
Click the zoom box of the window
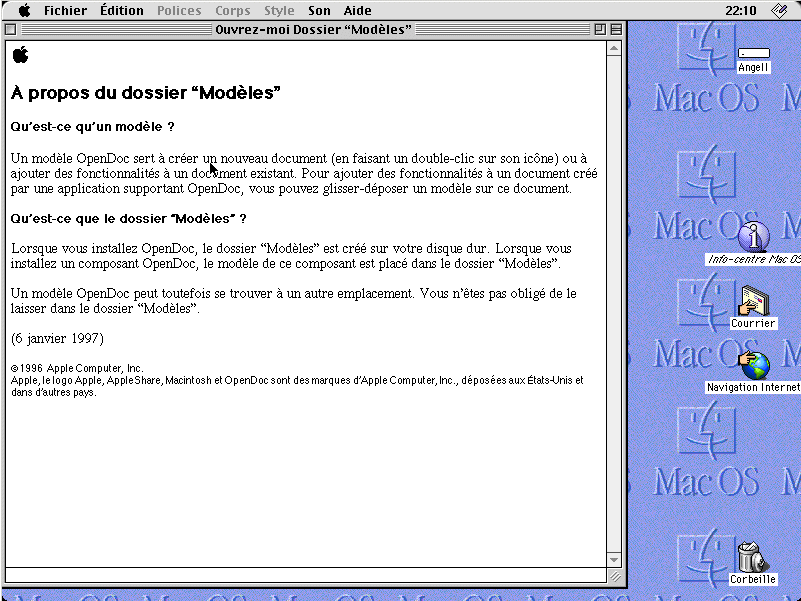[x=600, y=30]
